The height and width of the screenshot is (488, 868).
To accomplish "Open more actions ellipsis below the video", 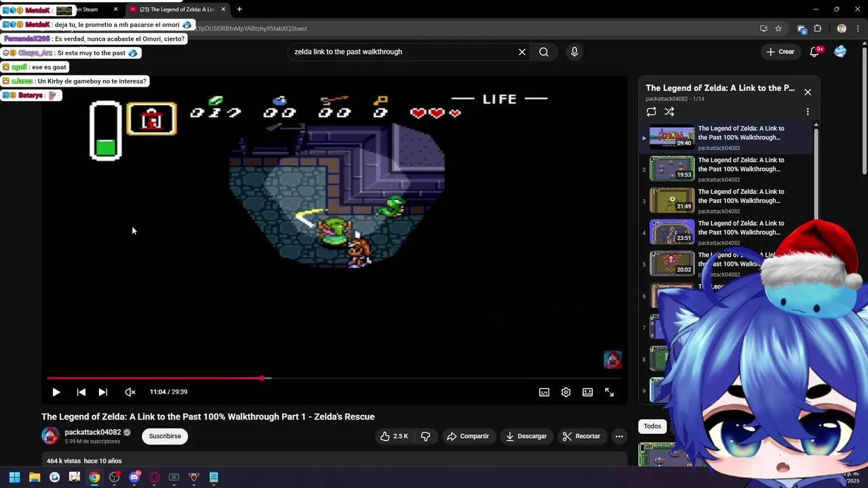I will [619, 436].
